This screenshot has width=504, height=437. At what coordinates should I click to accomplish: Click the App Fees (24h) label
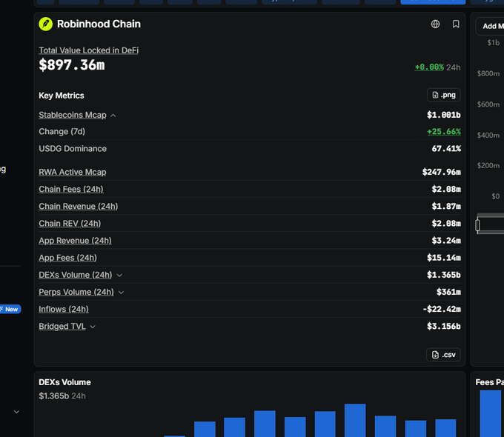click(x=68, y=258)
